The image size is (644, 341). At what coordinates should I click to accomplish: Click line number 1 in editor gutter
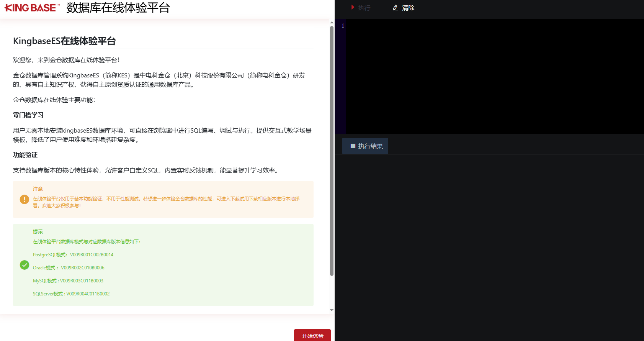343,26
